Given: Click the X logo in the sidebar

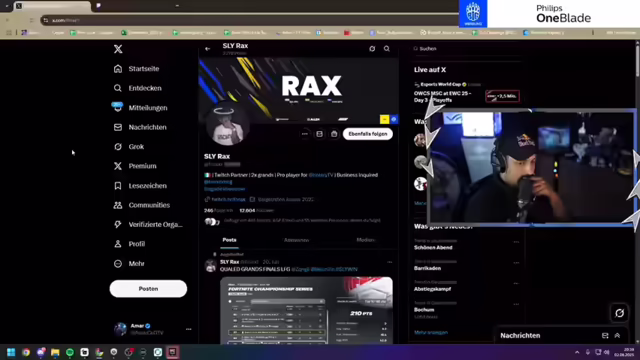Looking at the screenshot, I should 118,49.
